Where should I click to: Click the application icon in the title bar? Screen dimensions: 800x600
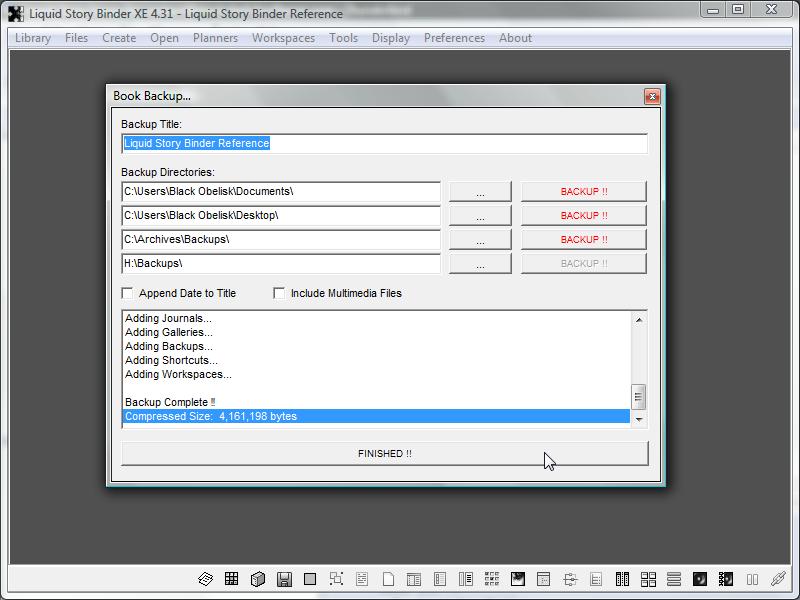pyautogui.click(x=15, y=13)
